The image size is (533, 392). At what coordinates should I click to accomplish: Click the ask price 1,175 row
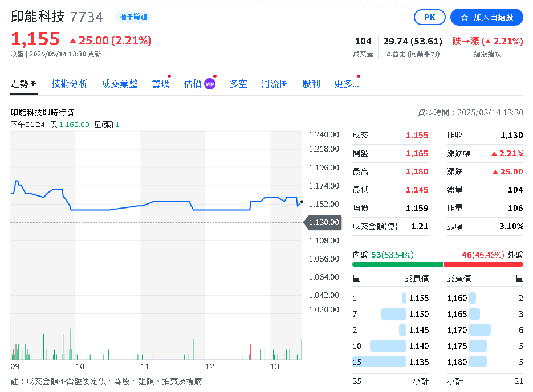pyautogui.click(x=485, y=346)
